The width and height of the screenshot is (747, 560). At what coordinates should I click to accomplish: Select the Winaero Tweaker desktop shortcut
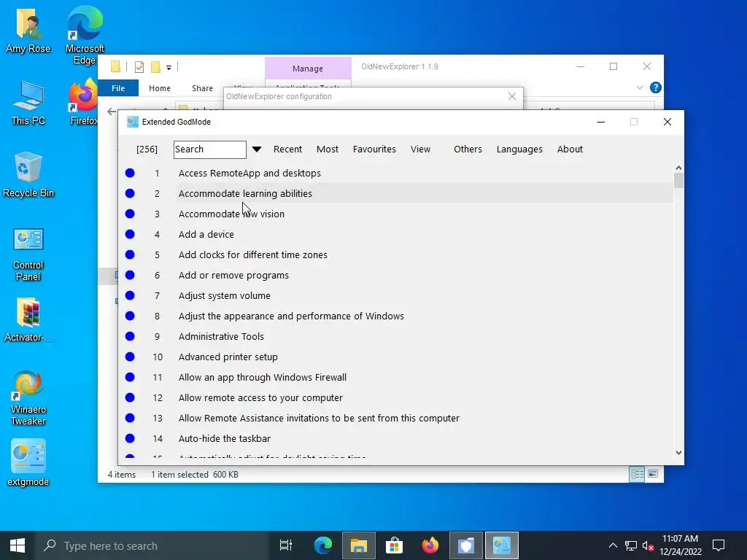coord(28,398)
